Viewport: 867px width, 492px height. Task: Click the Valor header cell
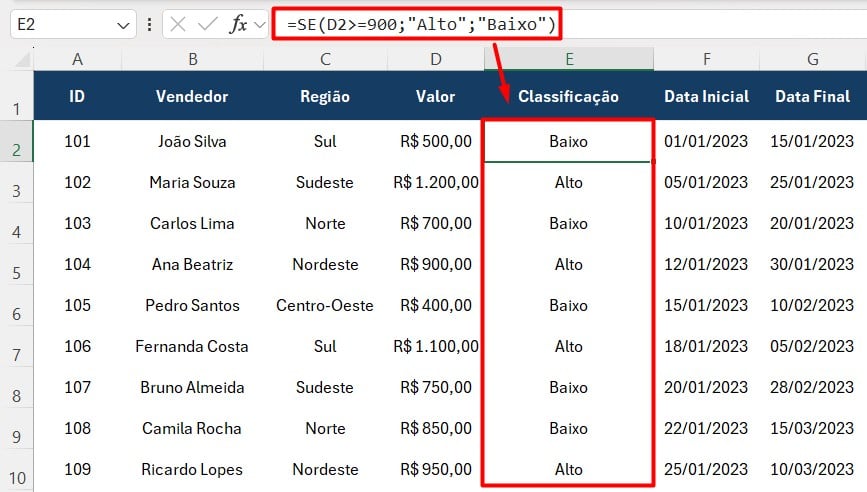pyautogui.click(x=436, y=96)
